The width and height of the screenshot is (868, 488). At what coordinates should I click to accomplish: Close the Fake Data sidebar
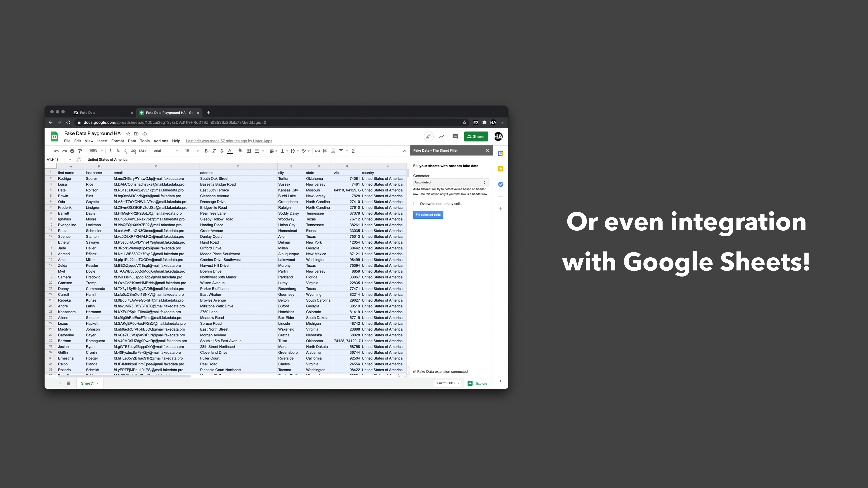[487, 150]
